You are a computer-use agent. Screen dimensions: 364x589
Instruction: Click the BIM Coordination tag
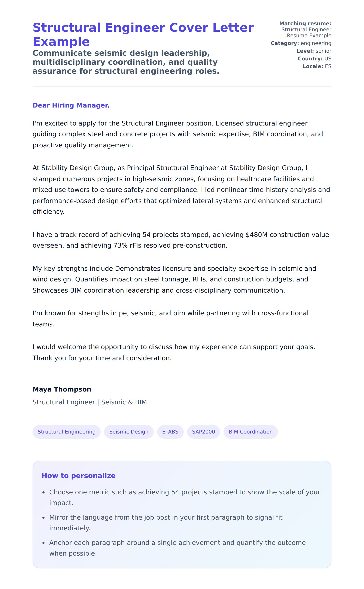coord(251,432)
